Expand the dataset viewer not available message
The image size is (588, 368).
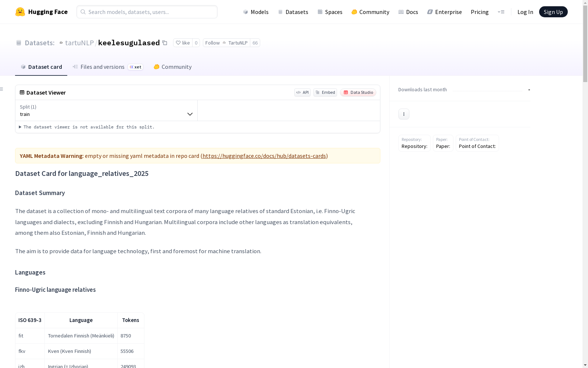point(87,127)
